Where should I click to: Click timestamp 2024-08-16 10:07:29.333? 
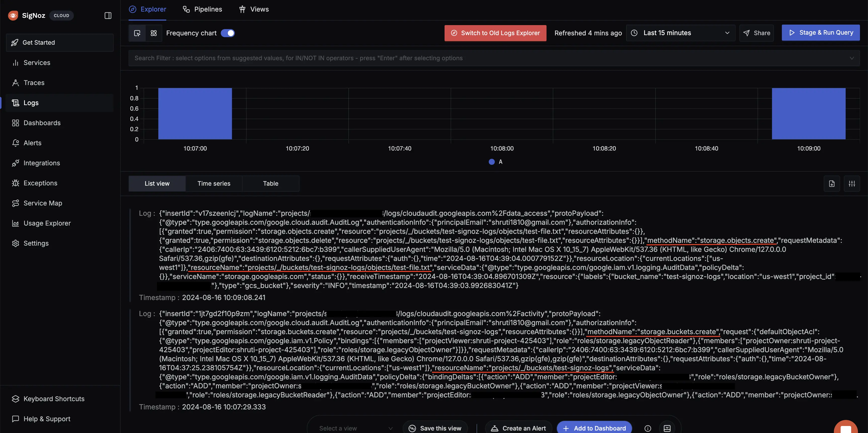pyautogui.click(x=224, y=407)
